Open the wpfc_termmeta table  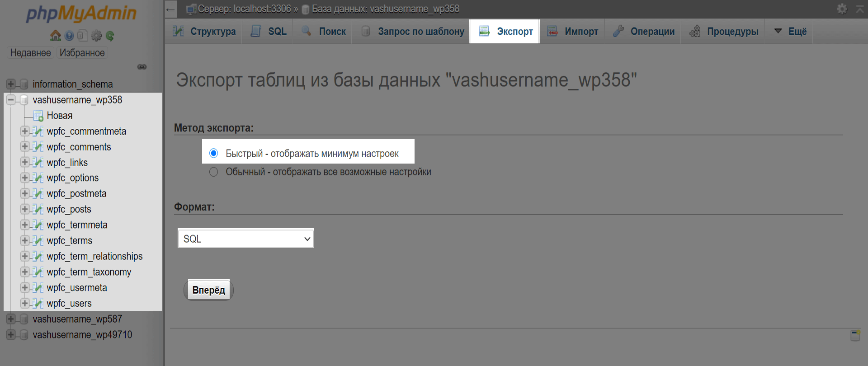[77, 225]
